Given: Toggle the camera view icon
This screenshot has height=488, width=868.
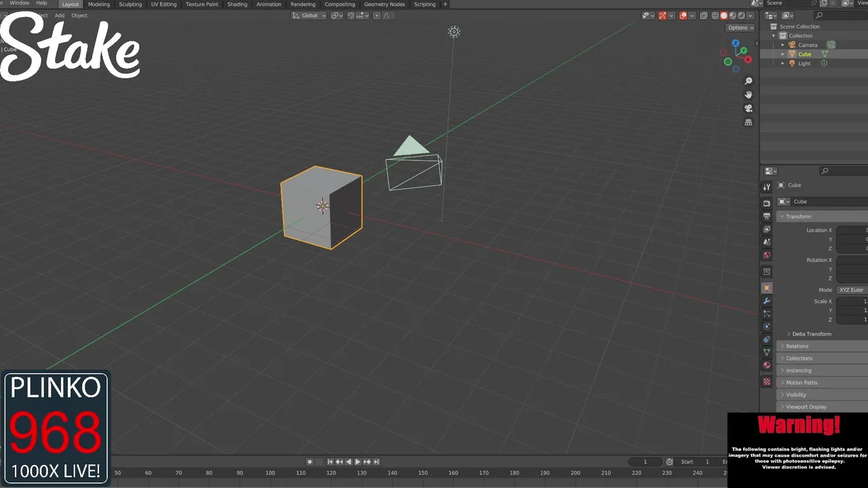Looking at the screenshot, I should click(749, 108).
